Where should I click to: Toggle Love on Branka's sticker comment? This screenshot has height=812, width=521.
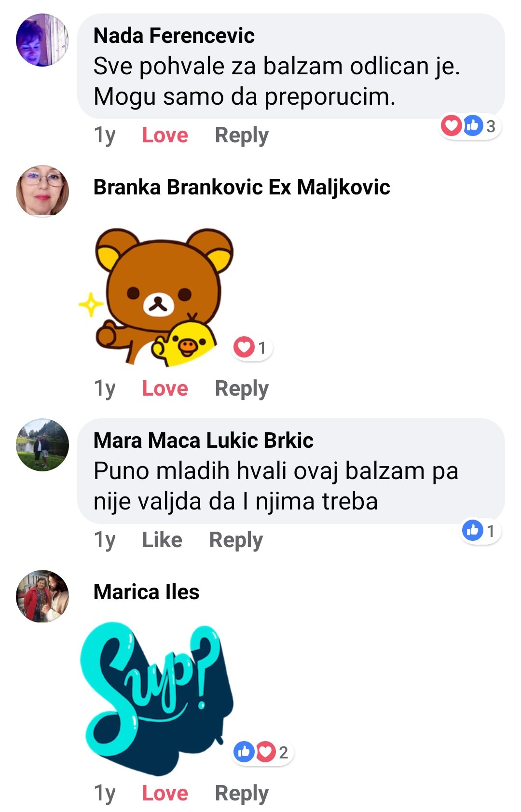point(165,388)
